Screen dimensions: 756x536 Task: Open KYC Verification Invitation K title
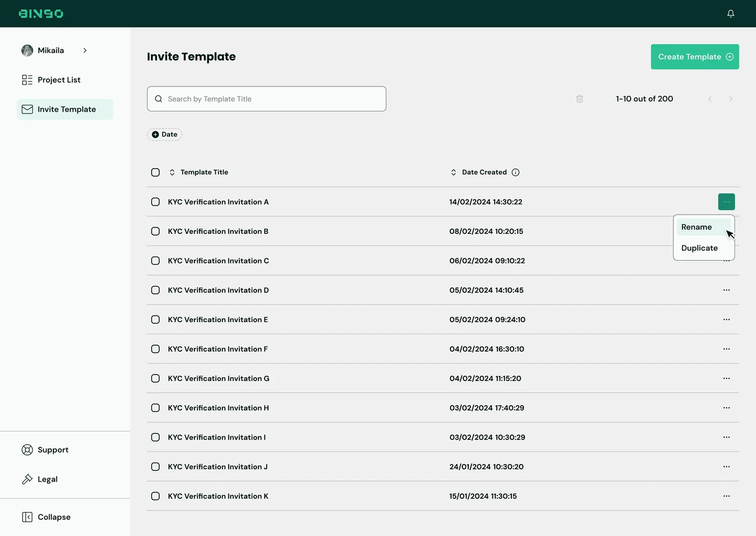218,496
